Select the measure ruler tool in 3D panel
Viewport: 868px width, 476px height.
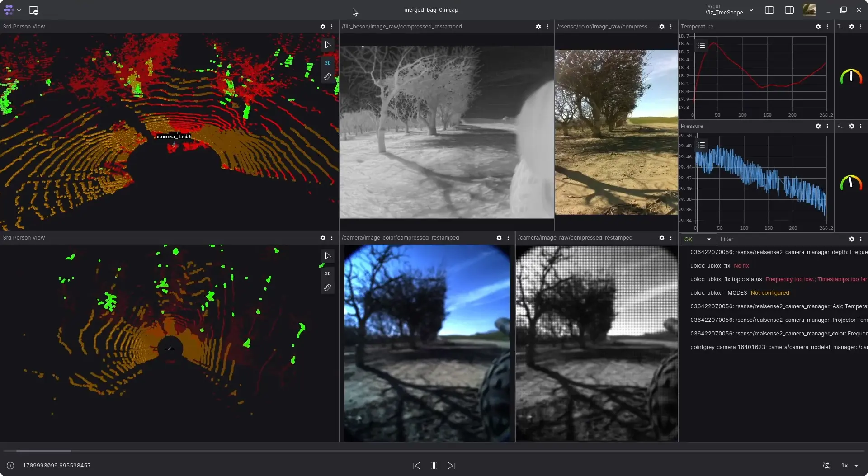pos(328,77)
